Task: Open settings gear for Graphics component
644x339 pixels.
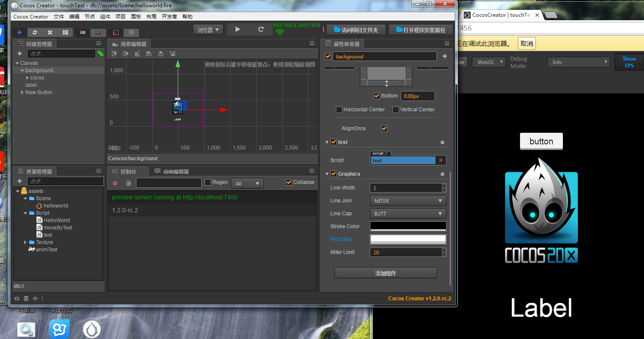Action: click(442, 174)
